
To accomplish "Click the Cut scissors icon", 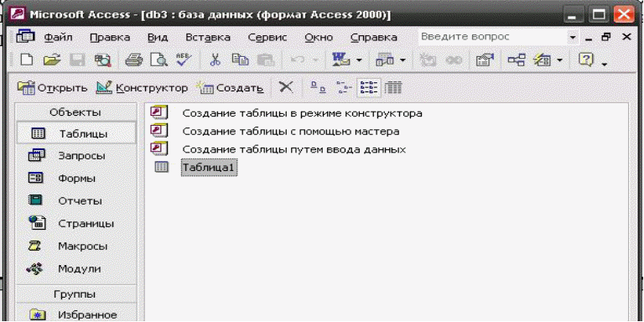I will click(215, 60).
